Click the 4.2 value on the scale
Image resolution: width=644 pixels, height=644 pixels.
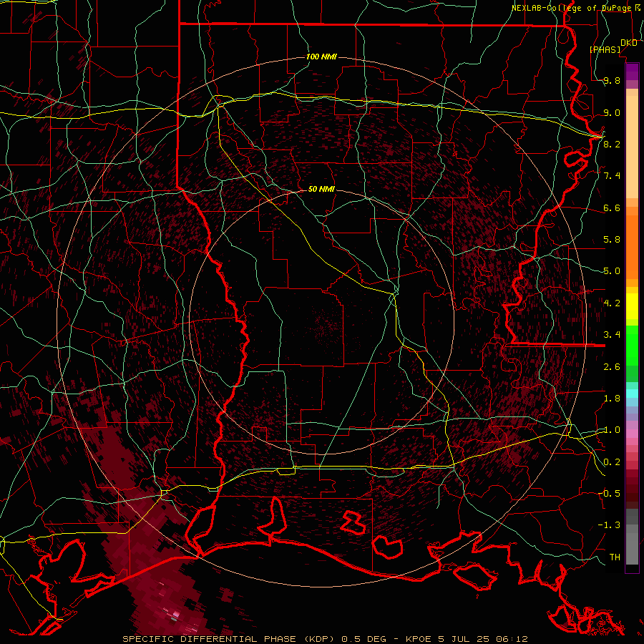[x=612, y=303]
